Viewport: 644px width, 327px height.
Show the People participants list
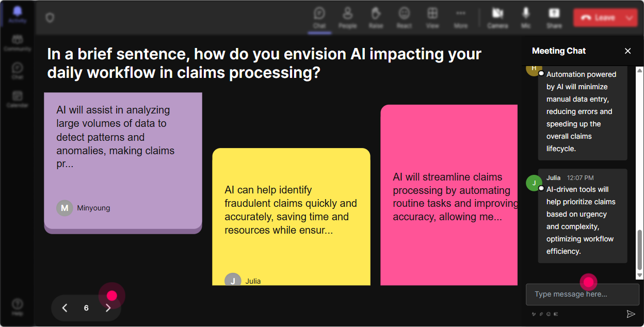click(x=348, y=18)
